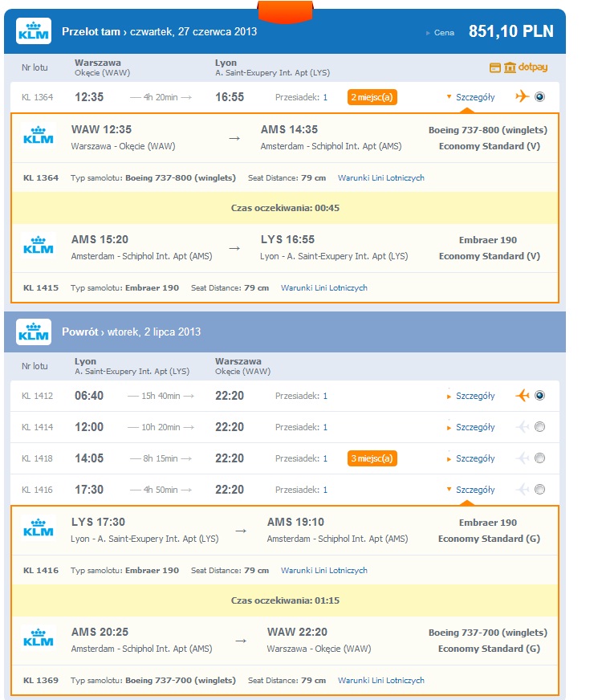Open Warunki Lini Lotniczych for KL 1369
The height and width of the screenshot is (700, 598).
[380, 681]
